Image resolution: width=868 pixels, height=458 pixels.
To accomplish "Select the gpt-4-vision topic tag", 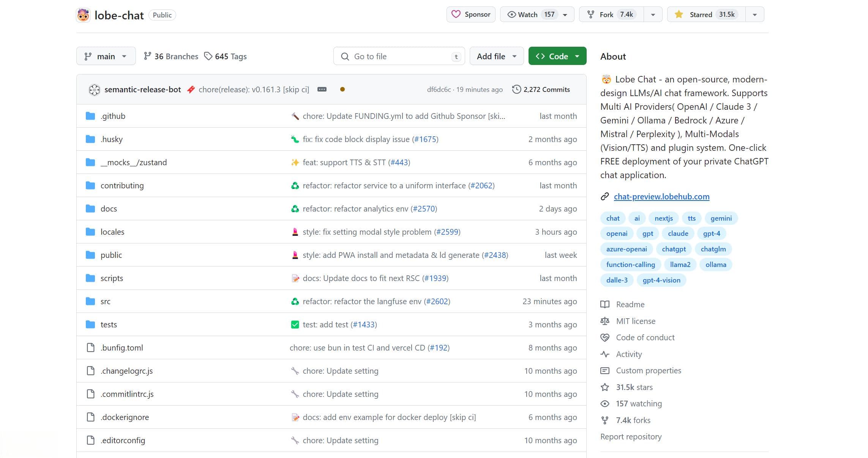I will click(661, 280).
